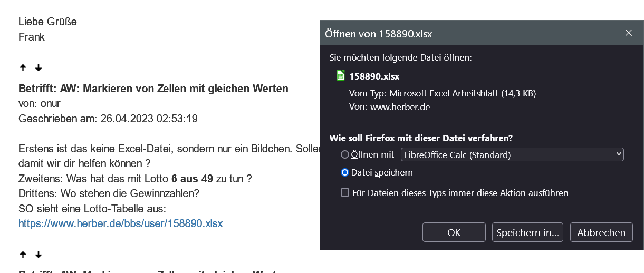Image resolution: width=644 pixels, height=273 pixels.
Task: Enable 'Für Dateien dieses Typs immer' checkbox
Action: pos(345,193)
